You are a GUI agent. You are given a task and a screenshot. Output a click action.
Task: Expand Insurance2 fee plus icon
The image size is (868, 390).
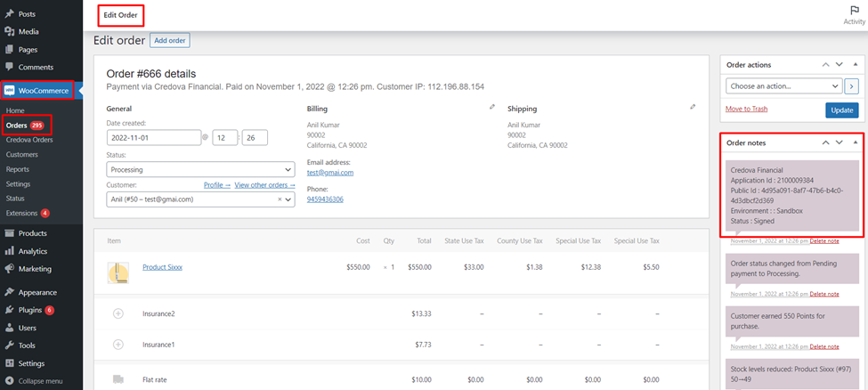pos(118,313)
